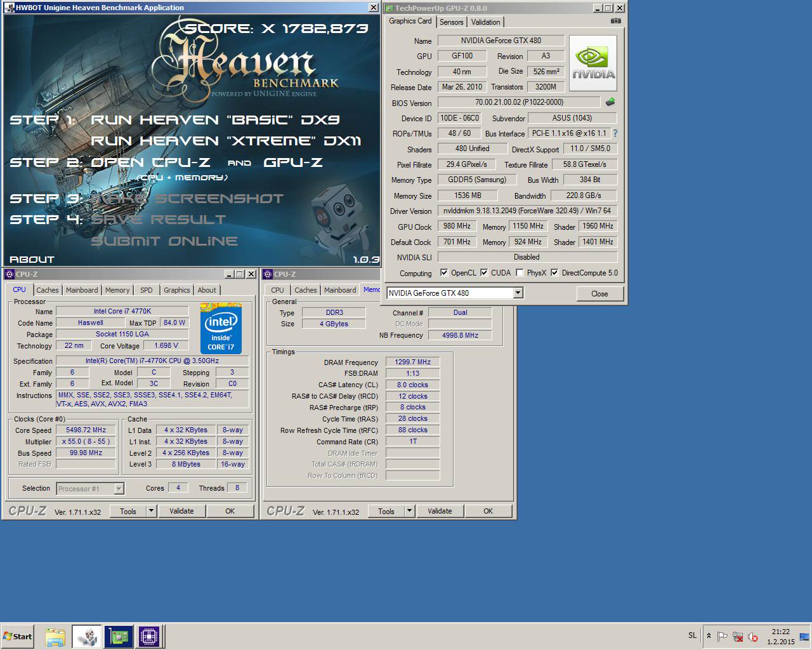This screenshot has width=812, height=650.
Task: Click the Core Speed value 5498.72 MHz
Action: click(x=86, y=430)
